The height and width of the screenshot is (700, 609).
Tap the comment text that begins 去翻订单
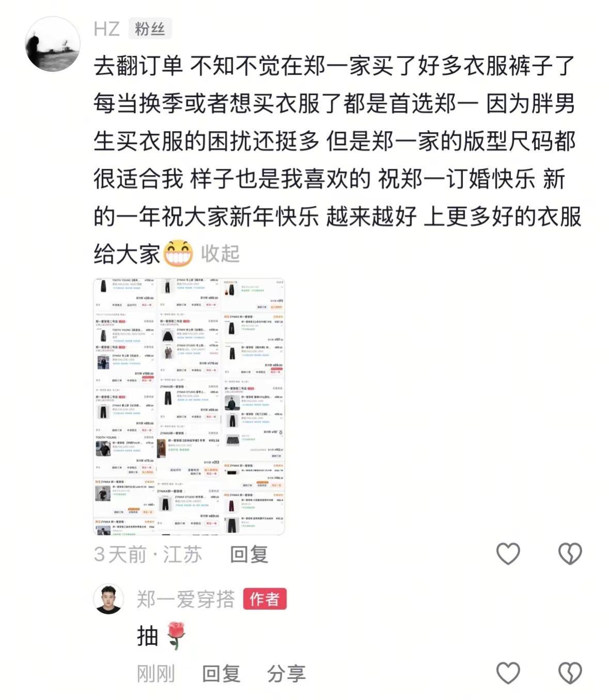[338, 160]
